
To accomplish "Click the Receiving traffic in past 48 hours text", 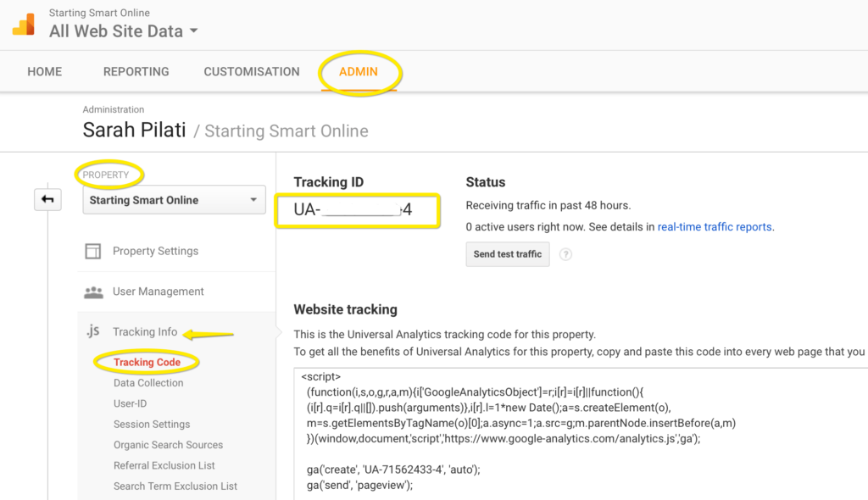I will pos(548,205).
